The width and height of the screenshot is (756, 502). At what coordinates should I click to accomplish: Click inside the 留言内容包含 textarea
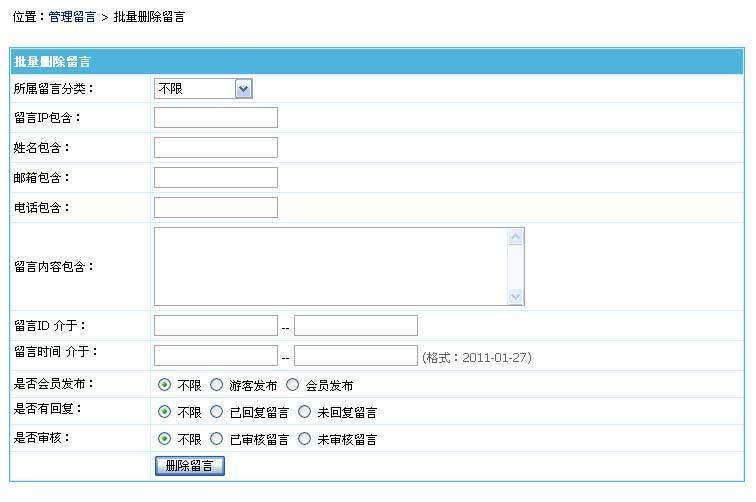click(330, 266)
